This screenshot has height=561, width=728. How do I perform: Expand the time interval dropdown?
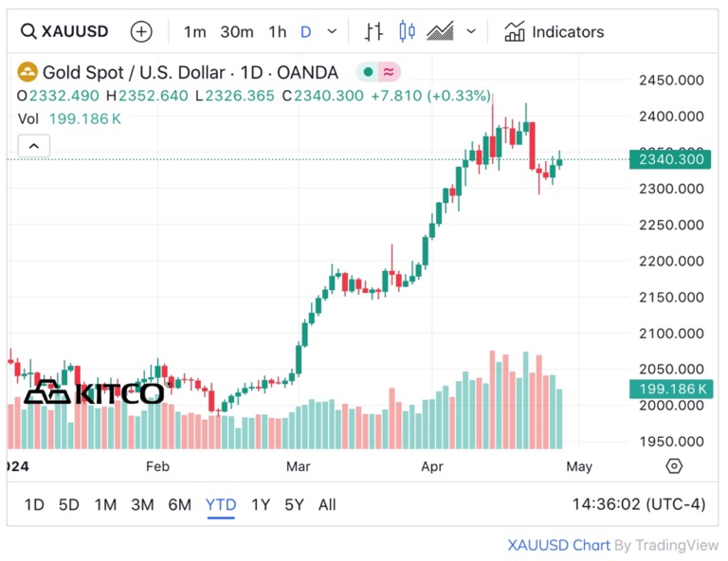click(x=332, y=31)
